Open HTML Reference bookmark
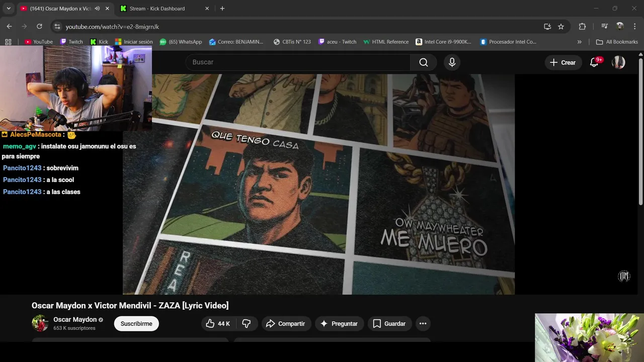644x362 pixels. (x=386, y=42)
